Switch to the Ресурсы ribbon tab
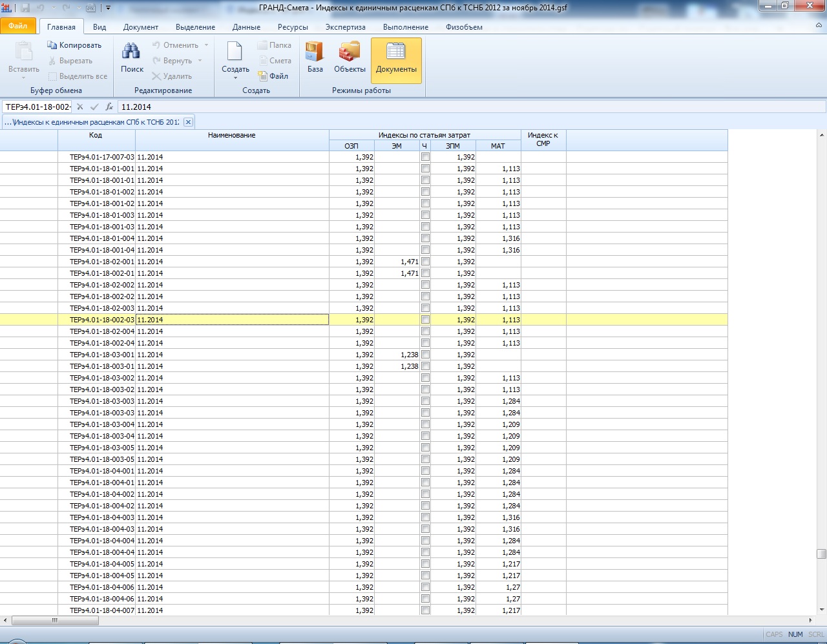The image size is (827, 644). pyautogui.click(x=293, y=27)
